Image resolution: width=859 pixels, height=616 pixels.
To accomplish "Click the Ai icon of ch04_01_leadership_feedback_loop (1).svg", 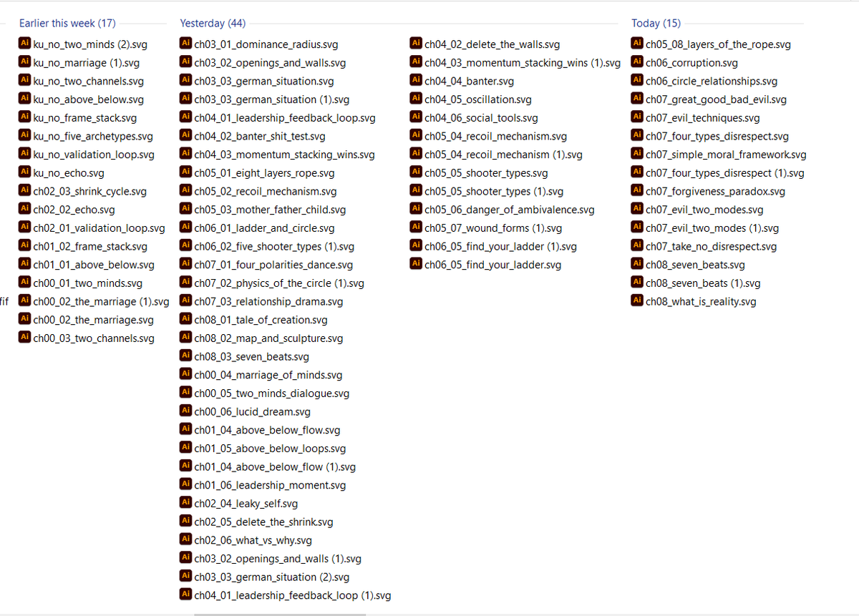I will pyautogui.click(x=185, y=595).
